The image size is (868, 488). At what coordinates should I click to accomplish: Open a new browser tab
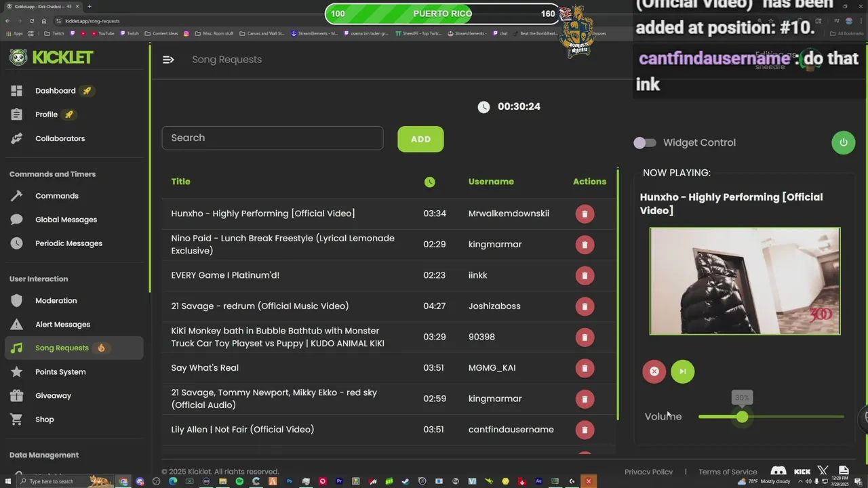(x=89, y=6)
